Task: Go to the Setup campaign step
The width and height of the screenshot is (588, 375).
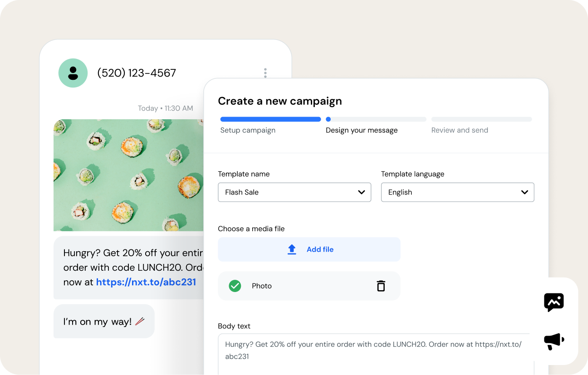Action: tap(248, 130)
